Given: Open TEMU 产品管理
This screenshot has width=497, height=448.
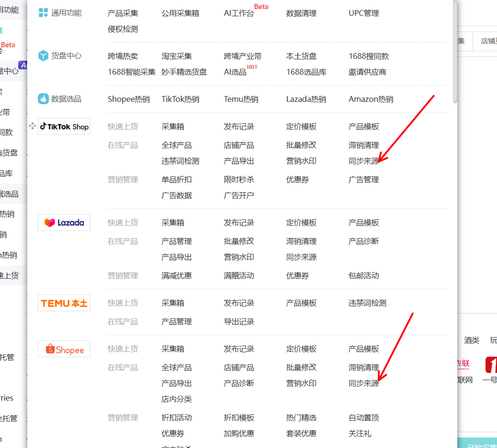Looking at the screenshot, I should 176,321.
